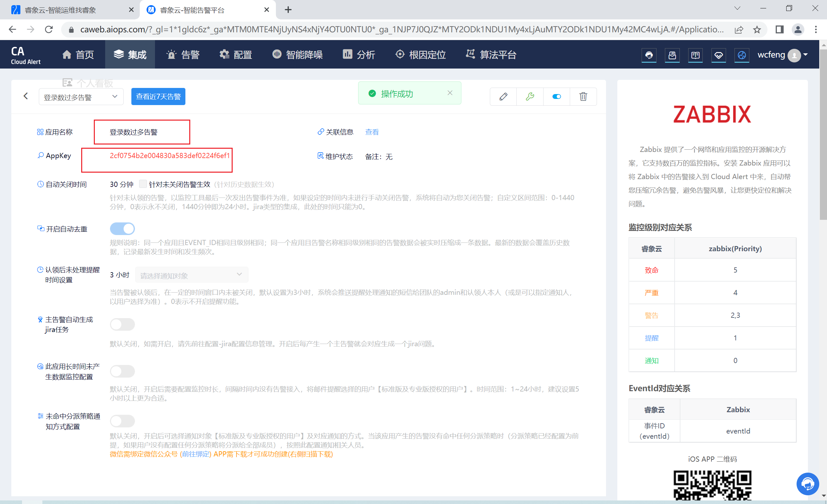The image size is (827, 504).
Task: Click the vertical page scrollbar
Action: pyautogui.click(x=823, y=134)
